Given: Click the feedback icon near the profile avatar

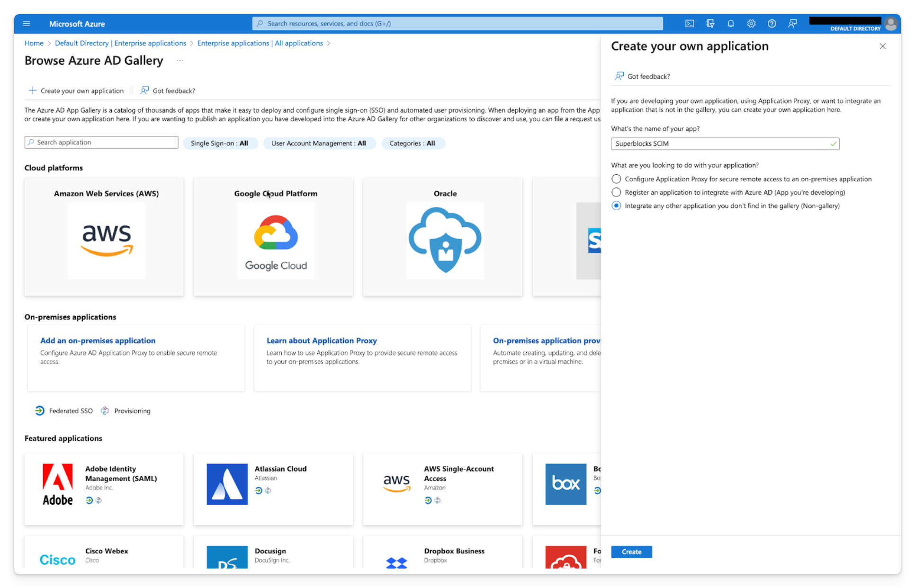Looking at the screenshot, I should click(793, 23).
